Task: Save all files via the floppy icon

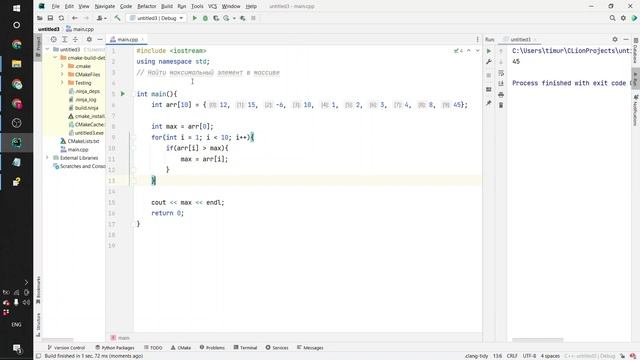Action: coord(50,18)
